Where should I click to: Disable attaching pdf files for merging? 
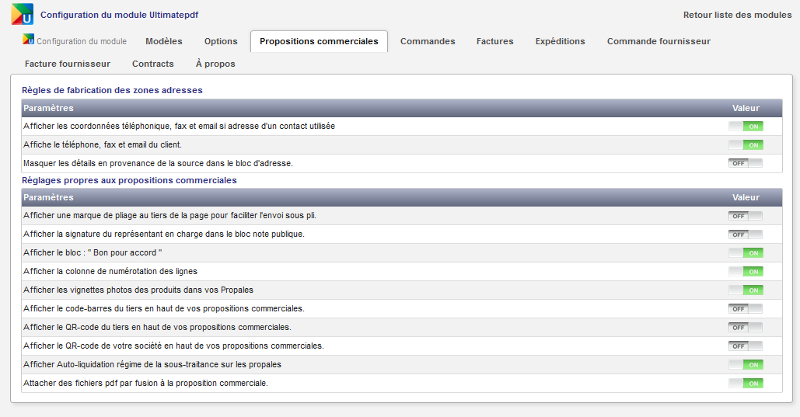(x=745, y=383)
